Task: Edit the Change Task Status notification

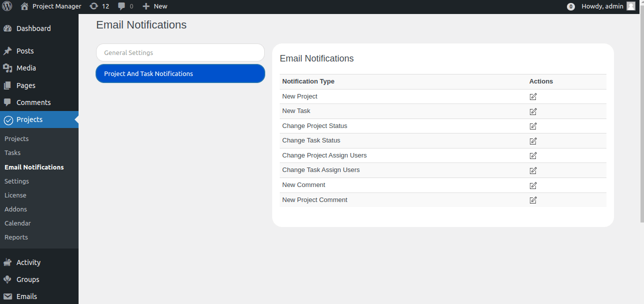Action: [533, 141]
